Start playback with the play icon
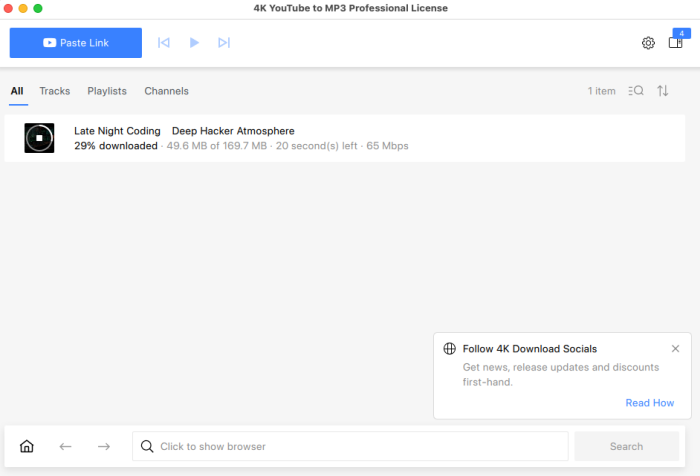The image size is (700, 476). [194, 43]
